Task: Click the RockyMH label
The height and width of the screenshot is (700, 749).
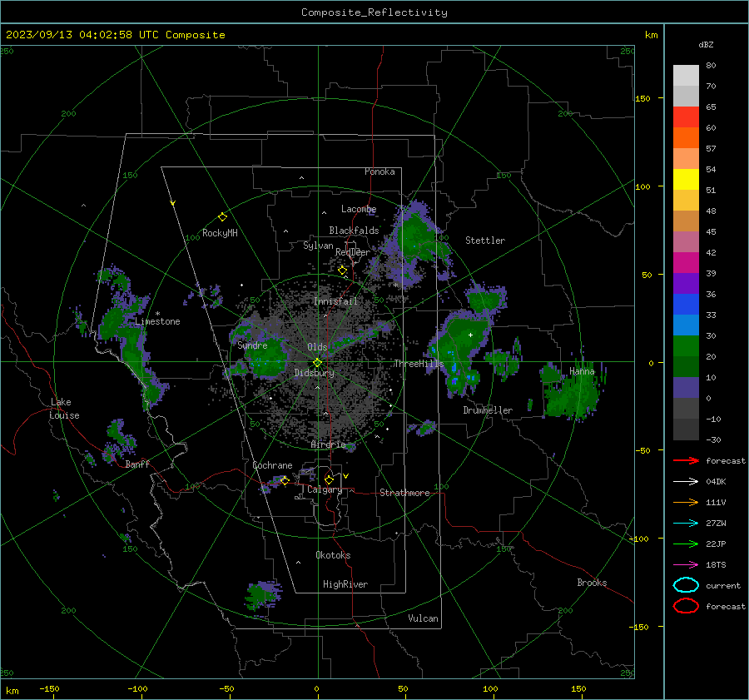Action: click(220, 233)
